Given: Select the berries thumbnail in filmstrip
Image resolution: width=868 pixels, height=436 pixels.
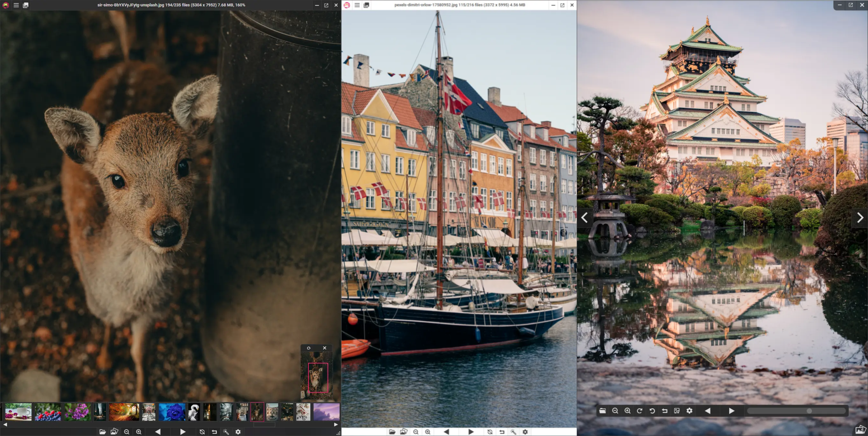Looking at the screenshot, I should pyautogui.click(x=48, y=412).
